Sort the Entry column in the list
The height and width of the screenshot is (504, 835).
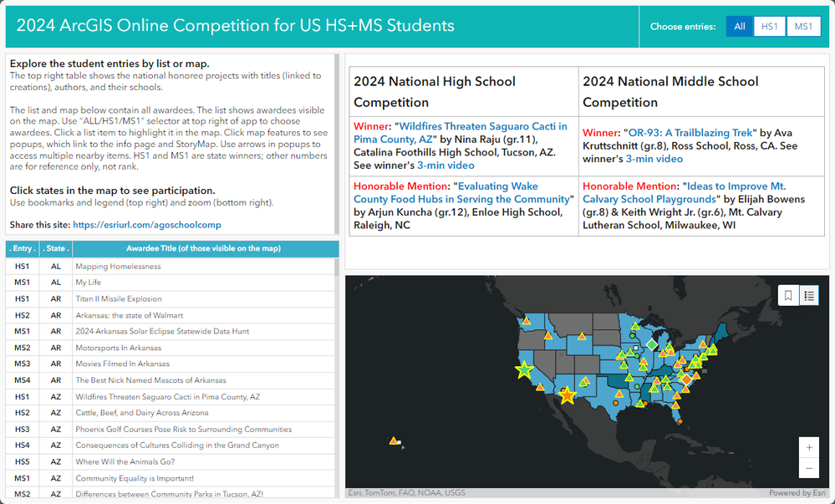click(22, 248)
